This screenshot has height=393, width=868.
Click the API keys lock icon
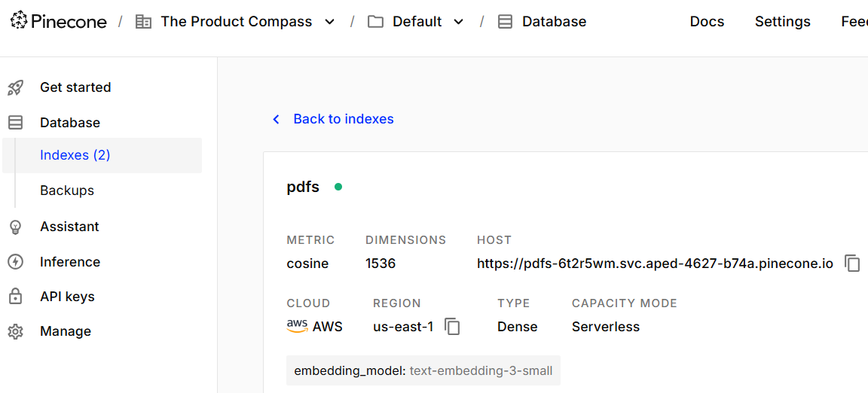pyautogui.click(x=15, y=297)
